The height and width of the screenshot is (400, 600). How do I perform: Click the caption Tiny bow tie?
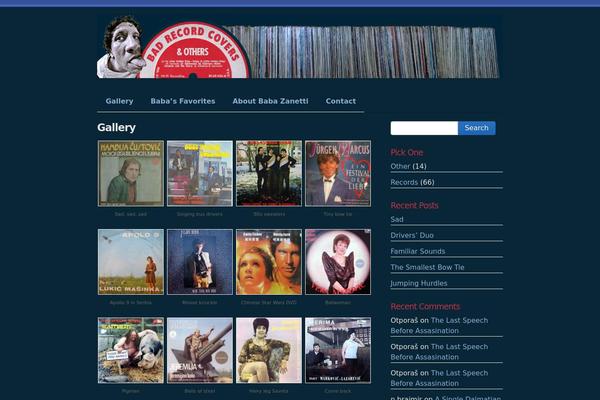coord(338,214)
